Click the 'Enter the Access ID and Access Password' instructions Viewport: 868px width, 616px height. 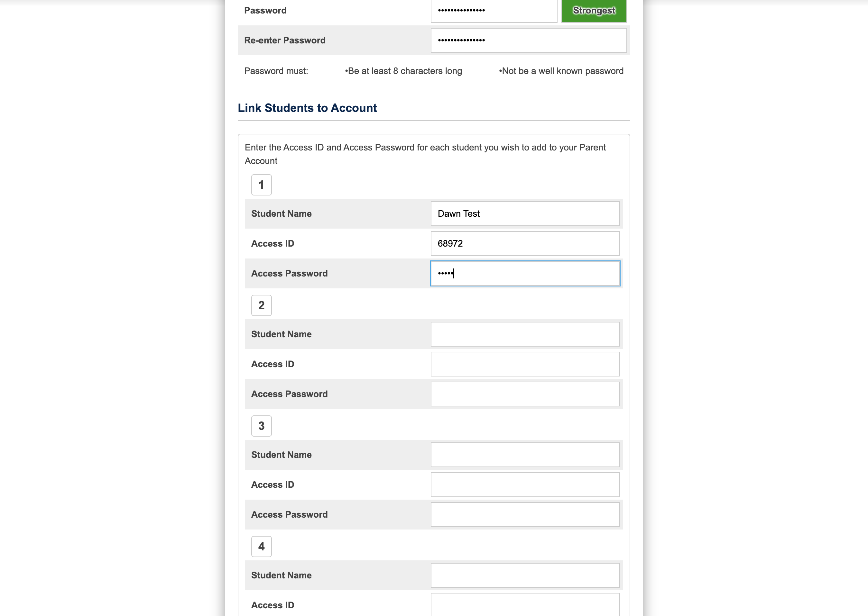(425, 154)
